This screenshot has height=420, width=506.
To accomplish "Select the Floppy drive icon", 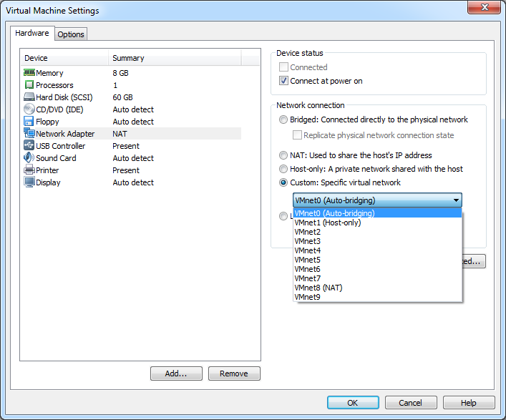I will [29, 122].
